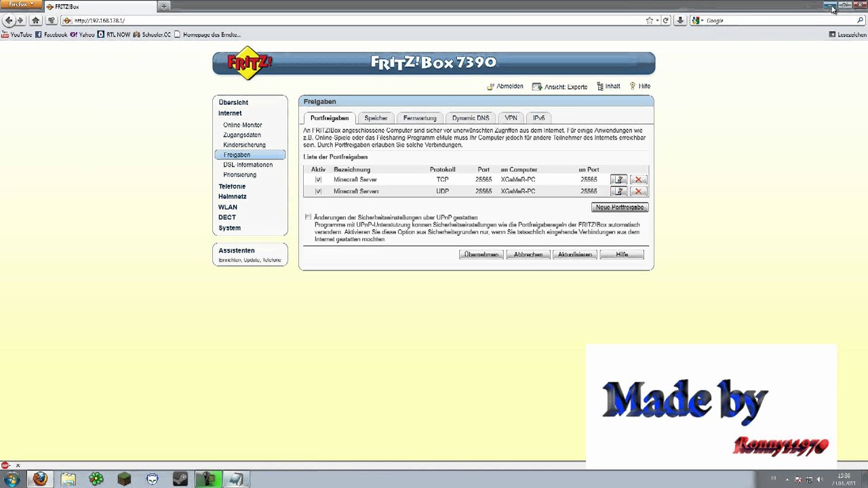Open the YouTube bookmark
The width and height of the screenshot is (868, 488).
pos(17,35)
